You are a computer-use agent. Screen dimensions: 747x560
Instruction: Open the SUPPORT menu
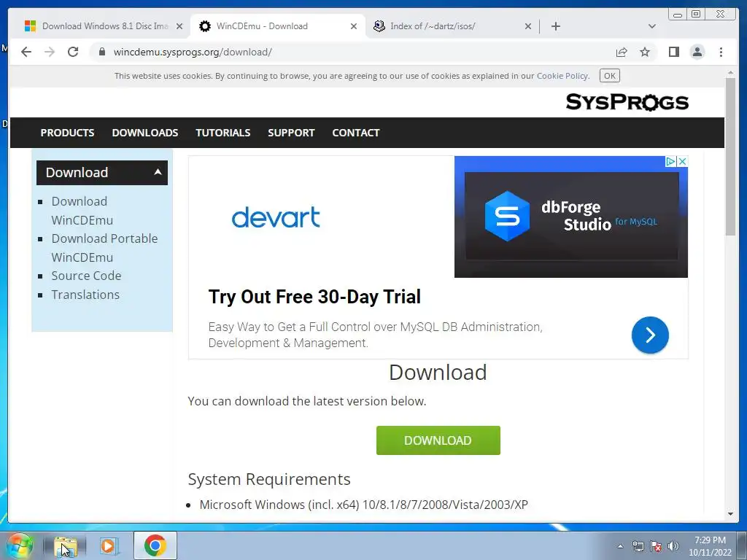pos(291,133)
